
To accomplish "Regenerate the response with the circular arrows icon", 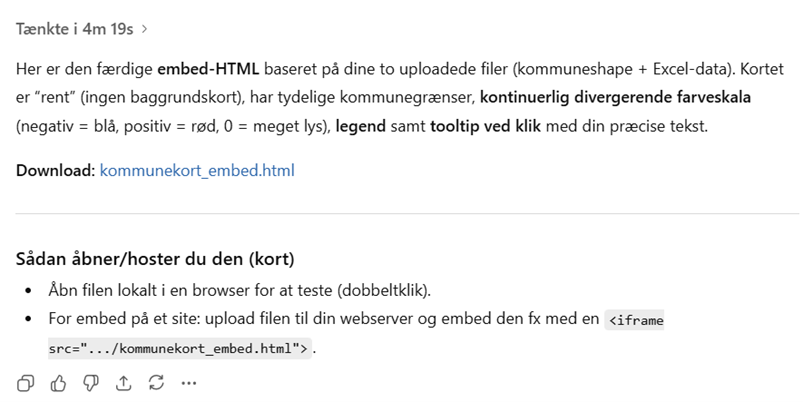I will coord(156,382).
